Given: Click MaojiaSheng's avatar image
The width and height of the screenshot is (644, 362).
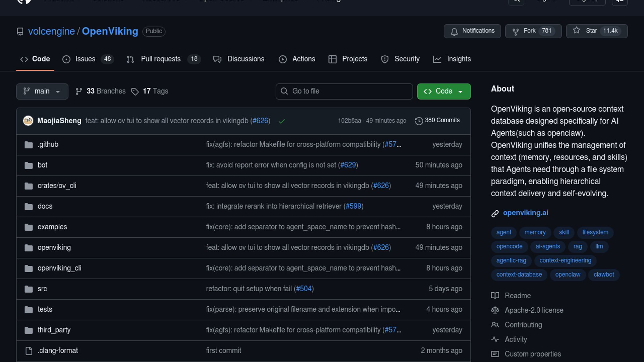Looking at the screenshot, I should click(x=28, y=121).
